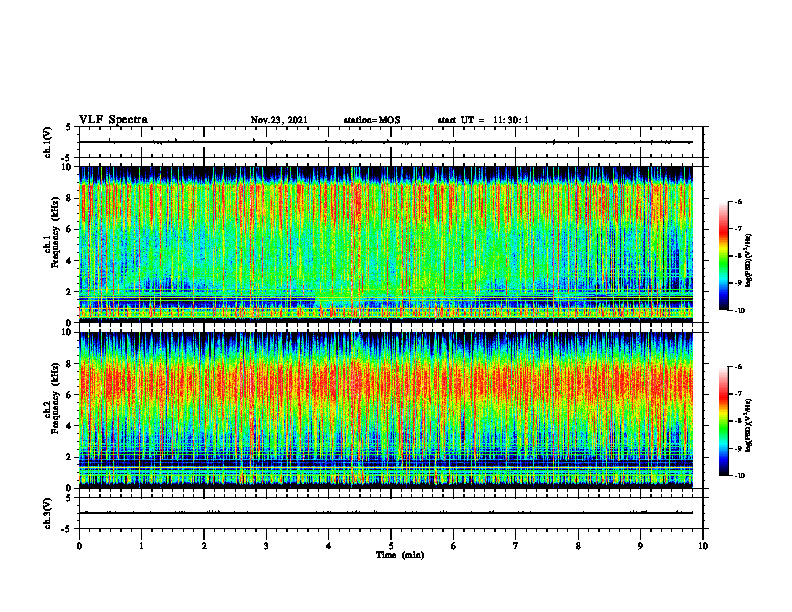This screenshot has height=612, width=792.
Task: Click the "Time (min)" axis title
Action: pos(400,555)
